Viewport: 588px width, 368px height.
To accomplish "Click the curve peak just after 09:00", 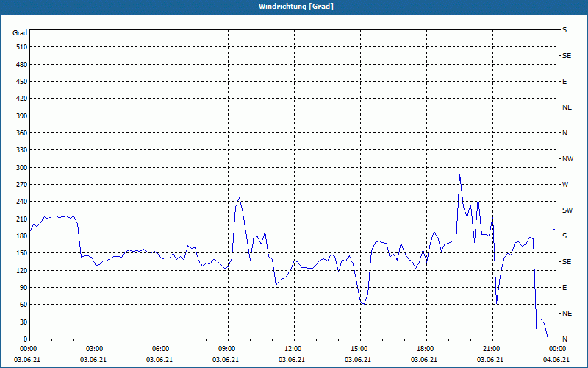I will point(240,197).
